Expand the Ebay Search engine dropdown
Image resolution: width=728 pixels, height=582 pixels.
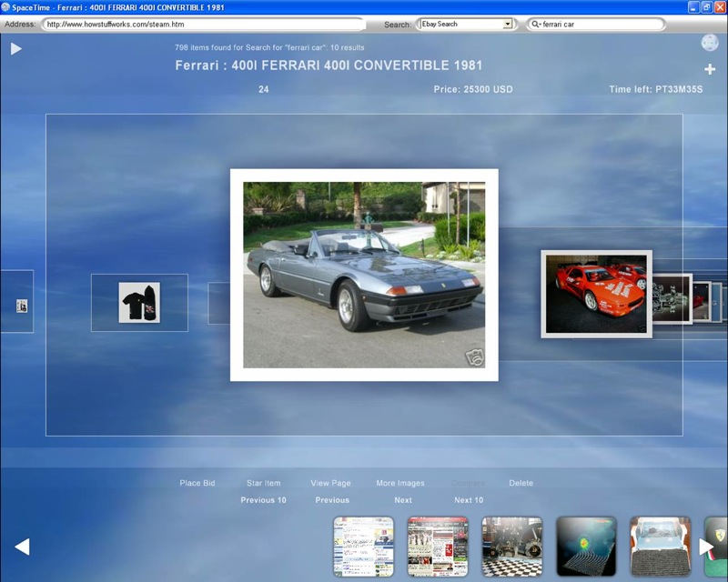click(x=508, y=25)
